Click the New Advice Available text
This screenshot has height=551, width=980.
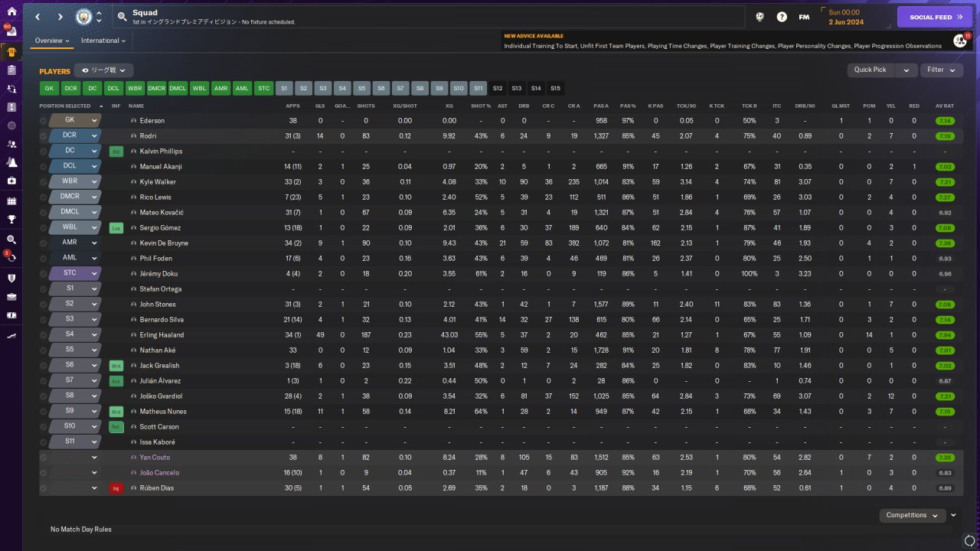pos(534,36)
